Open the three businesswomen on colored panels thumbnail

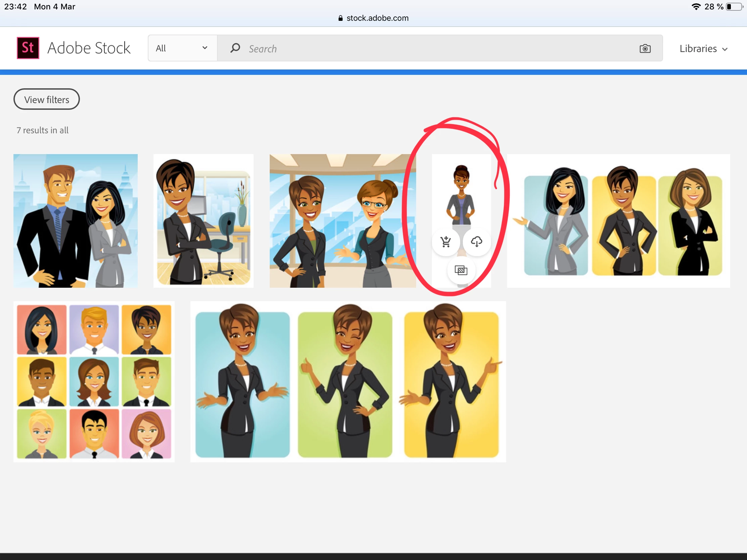(x=618, y=221)
